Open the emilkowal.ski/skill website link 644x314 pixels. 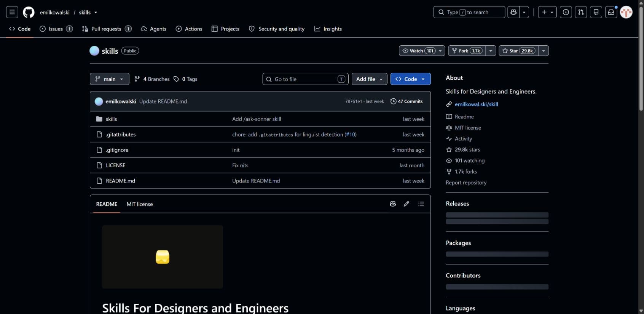point(477,104)
